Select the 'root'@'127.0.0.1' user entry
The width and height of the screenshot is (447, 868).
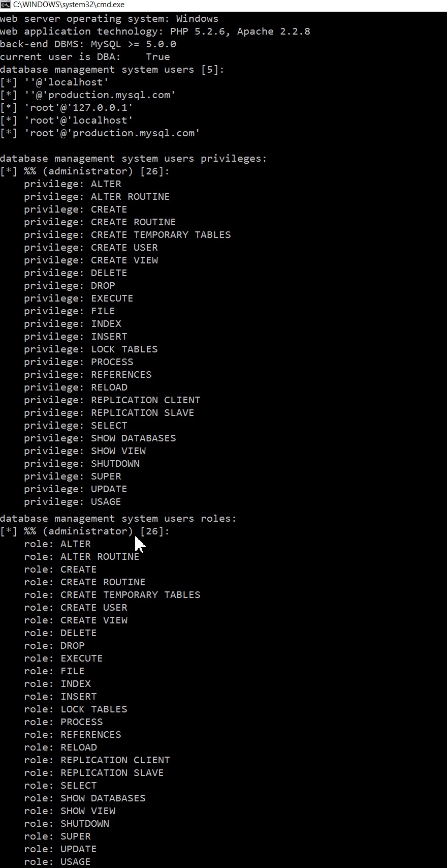(x=78, y=108)
